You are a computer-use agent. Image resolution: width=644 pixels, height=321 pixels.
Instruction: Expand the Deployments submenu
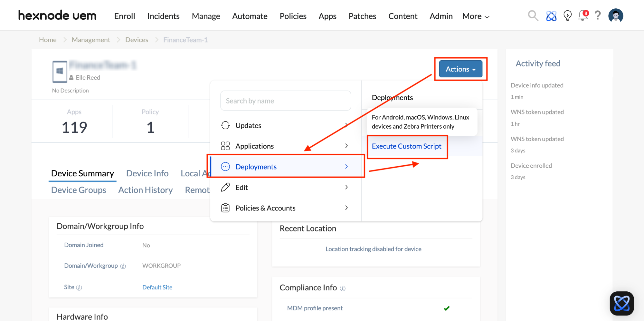point(256,167)
